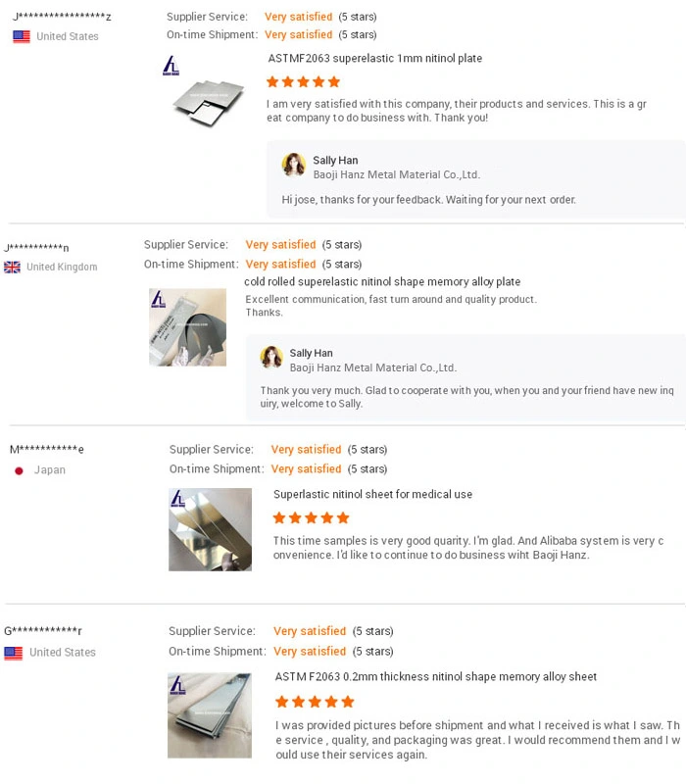
Task: Click Sally Han's avatar in first reply
Action: point(293,165)
